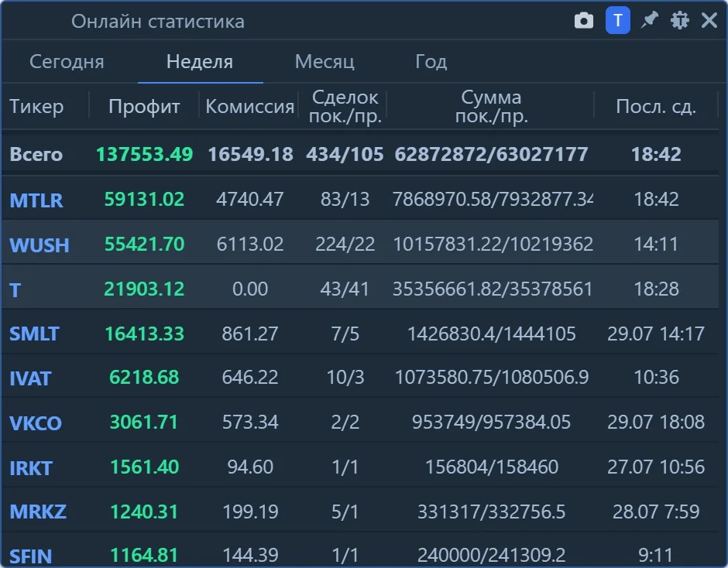
Task: Select MRKZ deals count 5/1
Action: tap(345, 512)
